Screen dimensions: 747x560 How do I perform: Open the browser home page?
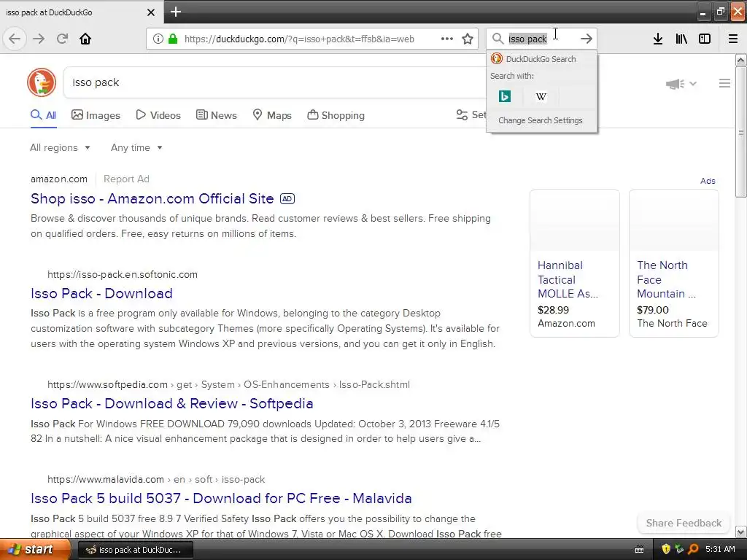point(85,39)
